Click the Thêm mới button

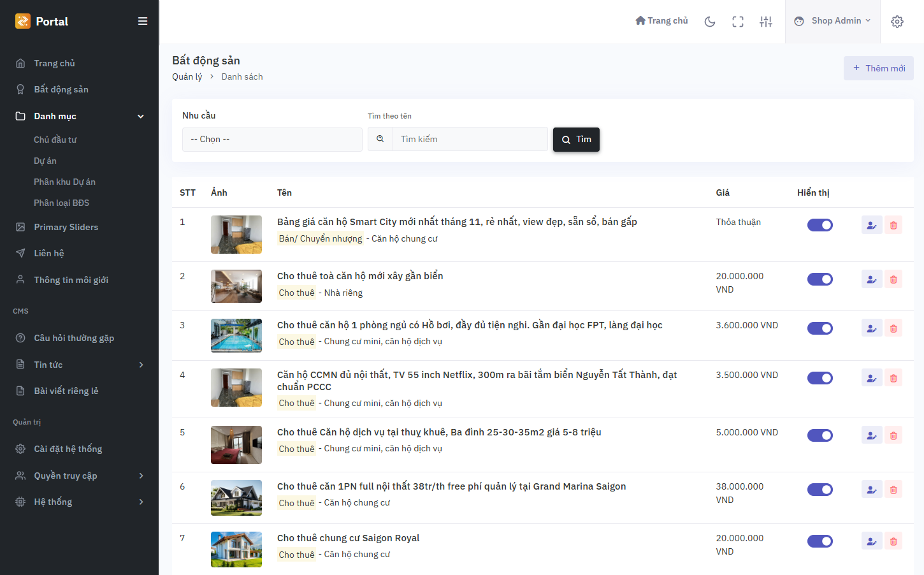coord(878,68)
